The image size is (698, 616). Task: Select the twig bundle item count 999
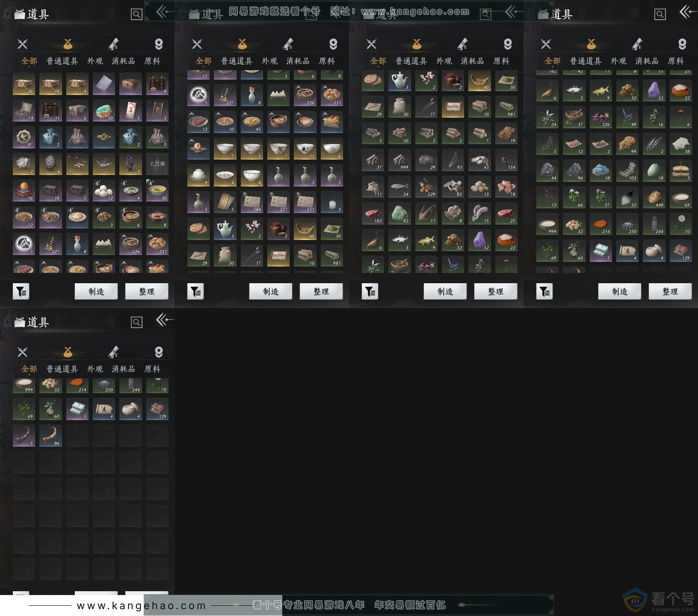400,160
